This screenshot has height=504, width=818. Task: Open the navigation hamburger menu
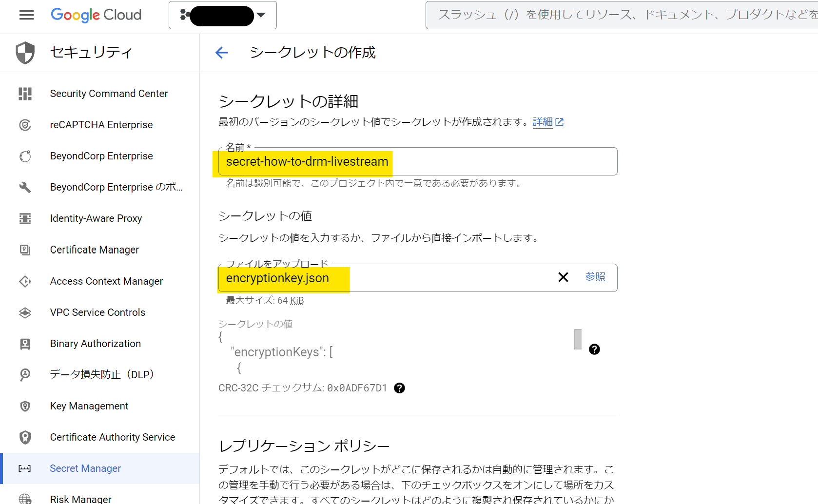coord(26,15)
